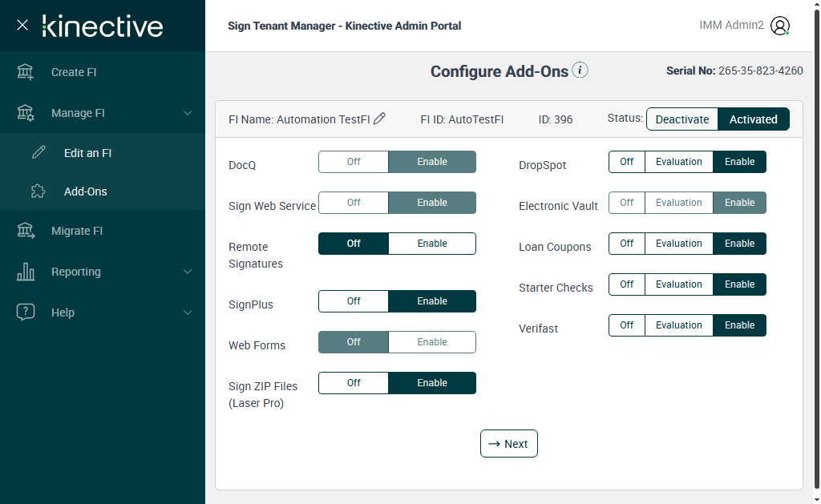Click the Add-Ons puzzle piece icon

pyautogui.click(x=38, y=192)
